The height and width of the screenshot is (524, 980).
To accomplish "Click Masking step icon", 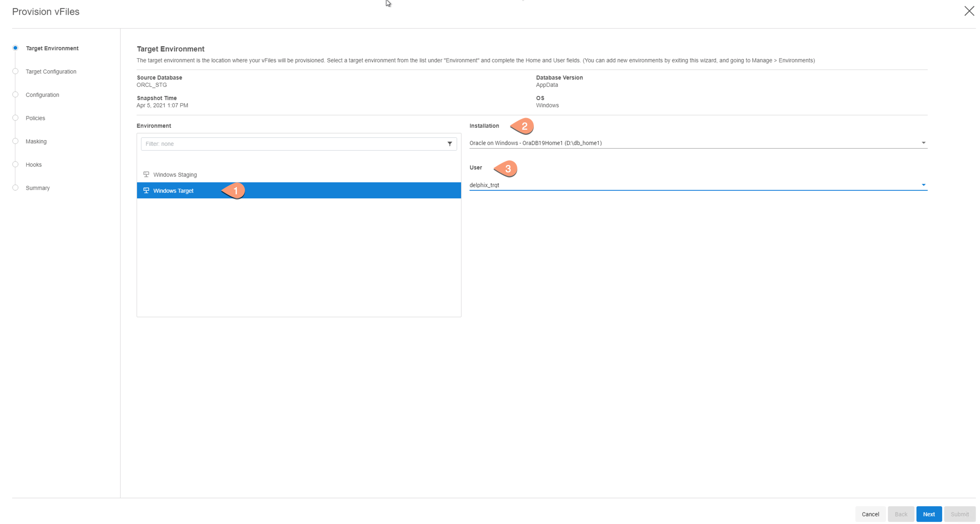I will point(16,141).
